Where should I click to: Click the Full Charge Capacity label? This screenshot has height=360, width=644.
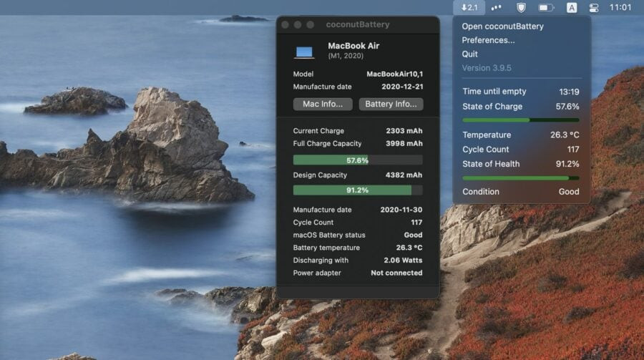click(x=327, y=143)
